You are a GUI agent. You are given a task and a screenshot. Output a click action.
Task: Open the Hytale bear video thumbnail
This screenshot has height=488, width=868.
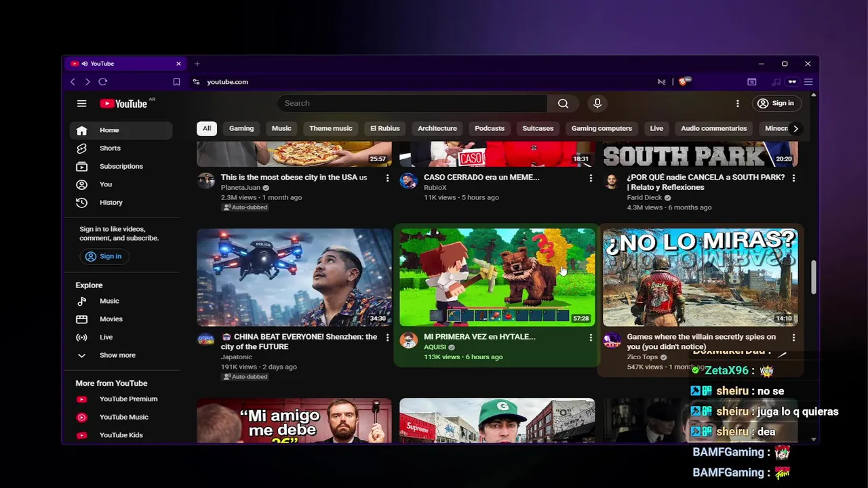[497, 277]
